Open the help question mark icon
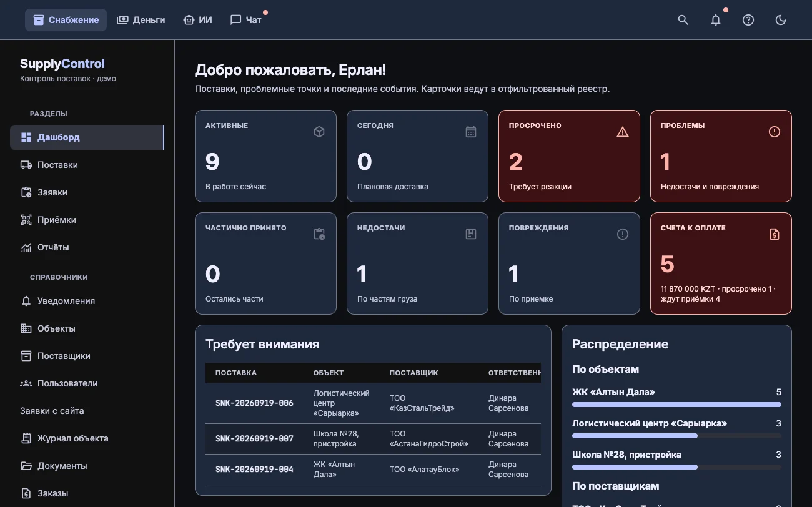Image resolution: width=812 pixels, height=507 pixels. 748,20
